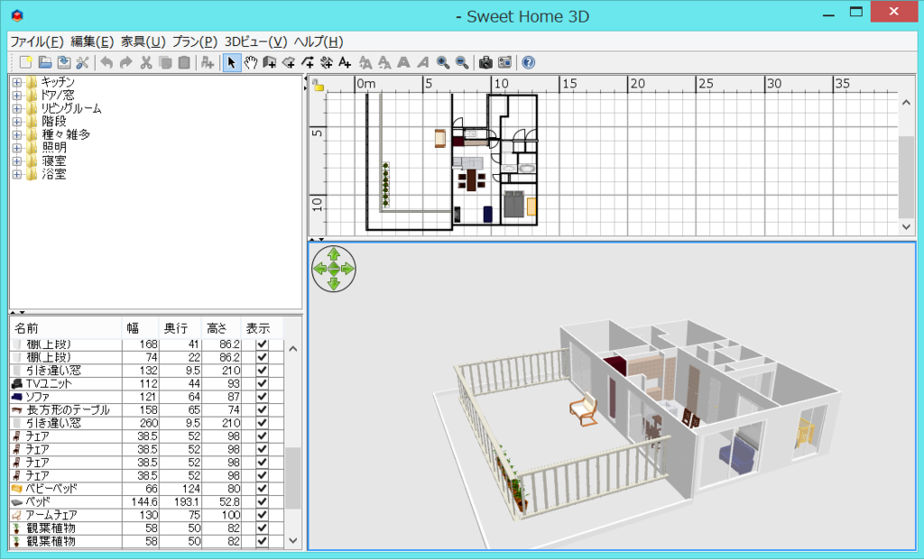Sort furniture by 幅 column header
This screenshot has width=924, height=560.
[x=140, y=328]
